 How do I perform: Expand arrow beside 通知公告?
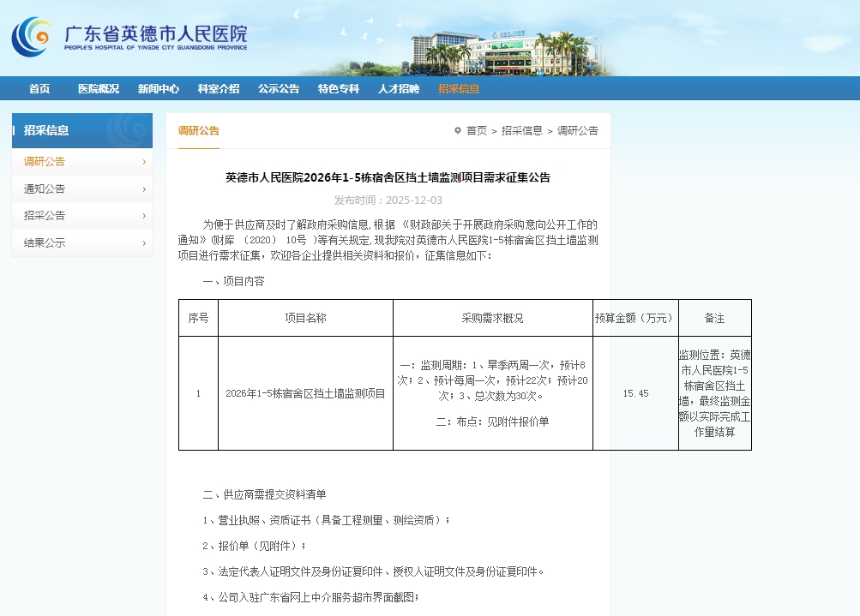click(144, 189)
